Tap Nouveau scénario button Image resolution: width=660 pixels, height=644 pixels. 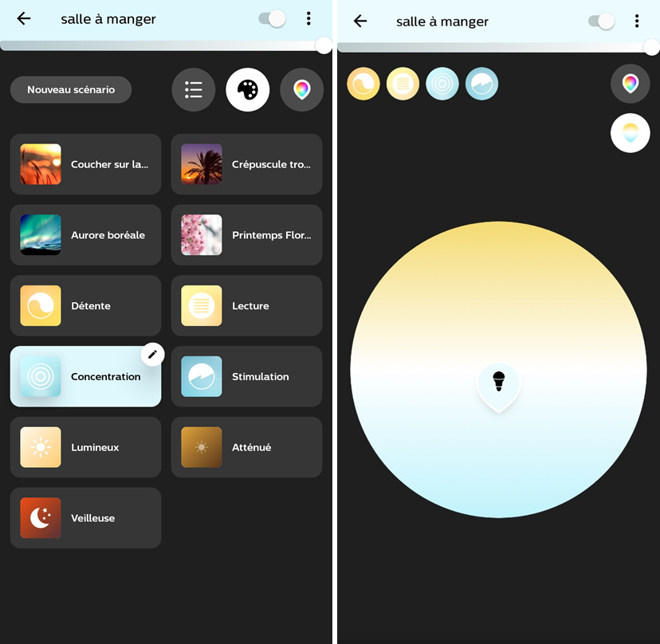pyautogui.click(x=71, y=89)
